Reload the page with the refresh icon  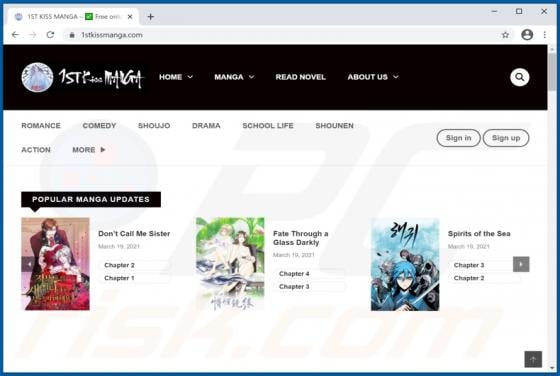pos(50,35)
